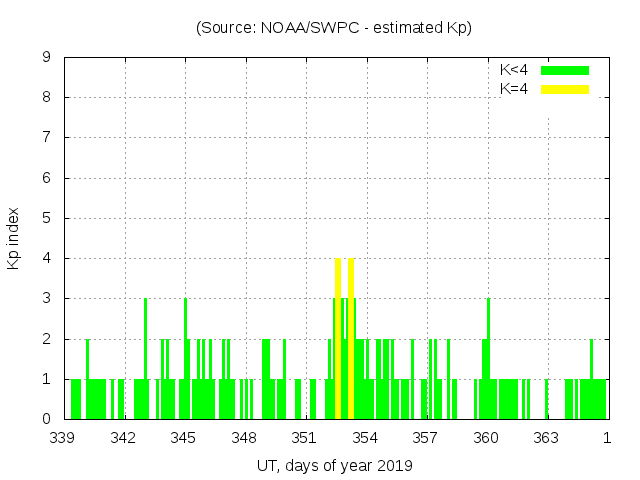Click the yellow K=4 legend swatch
Image resolution: width=640 pixels, height=480 pixels.
coord(565,89)
